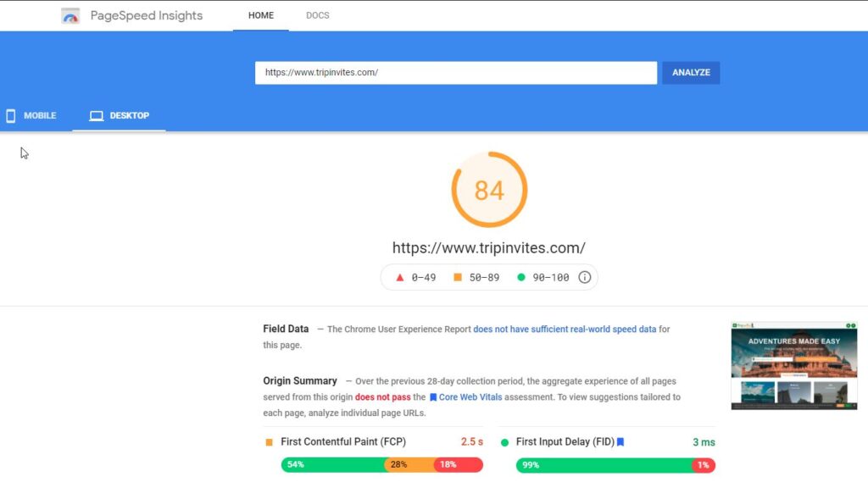Focus the URL input field
This screenshot has width=868, height=482.
(455, 73)
